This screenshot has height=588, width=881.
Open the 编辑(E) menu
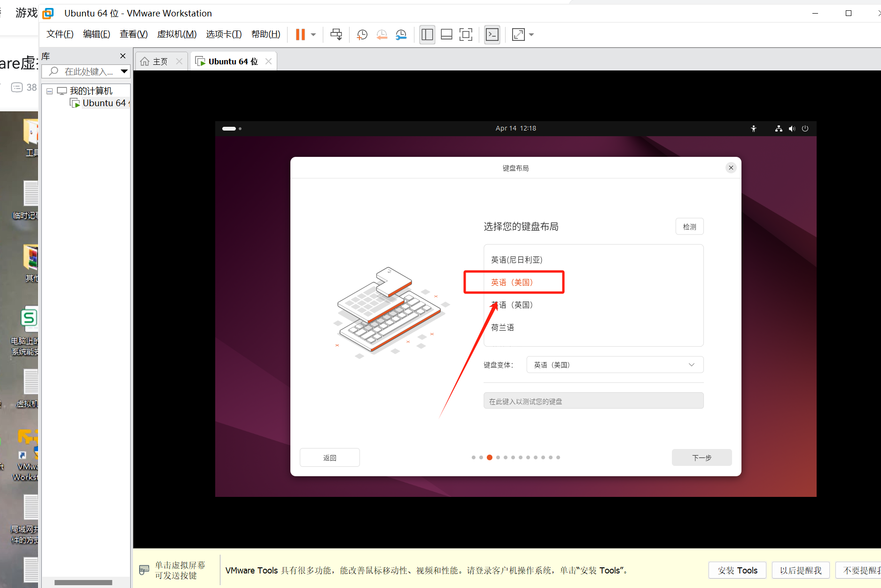click(x=96, y=34)
